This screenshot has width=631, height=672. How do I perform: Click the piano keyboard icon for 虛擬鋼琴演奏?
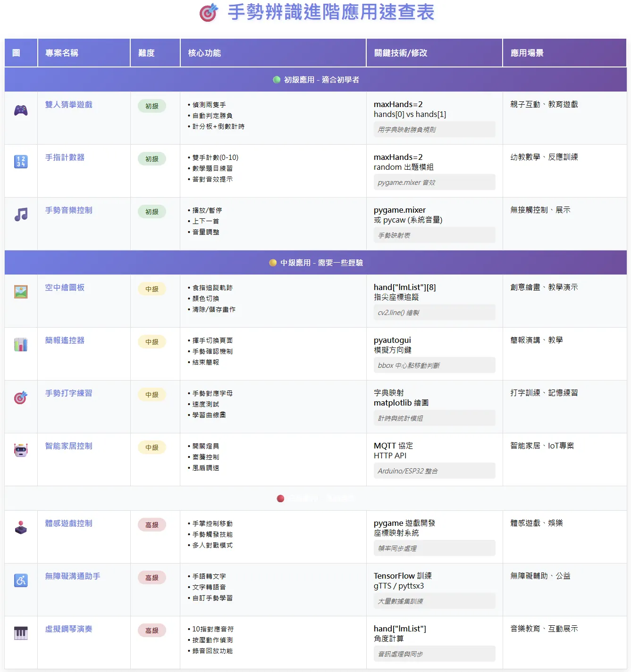pos(21,633)
